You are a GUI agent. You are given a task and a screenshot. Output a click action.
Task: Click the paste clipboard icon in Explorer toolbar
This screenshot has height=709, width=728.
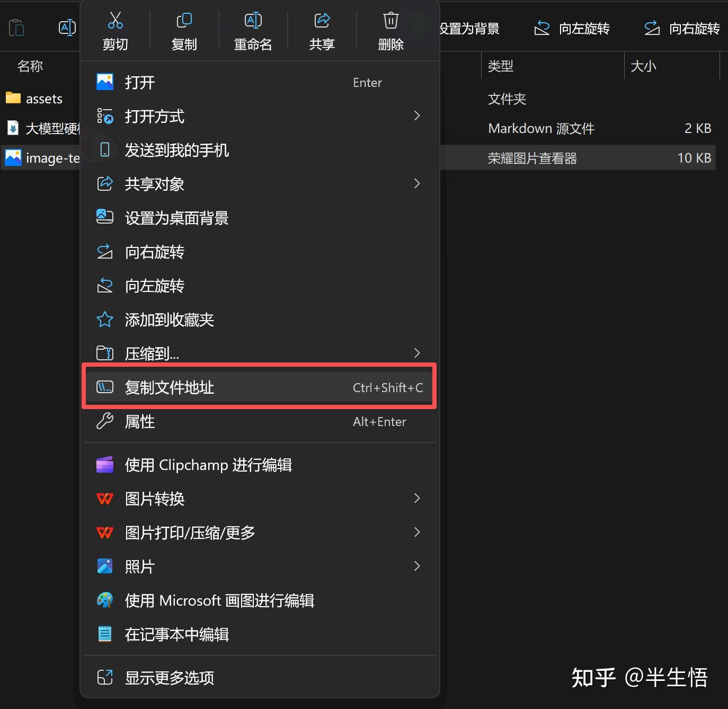coord(16,28)
